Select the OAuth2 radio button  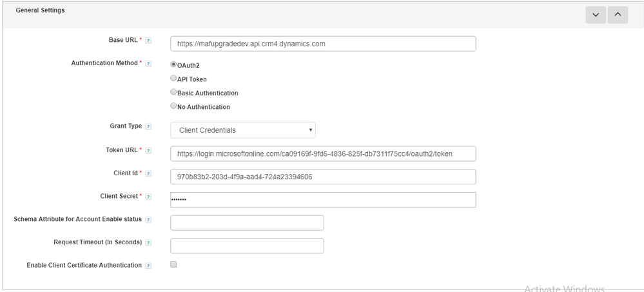pos(173,64)
